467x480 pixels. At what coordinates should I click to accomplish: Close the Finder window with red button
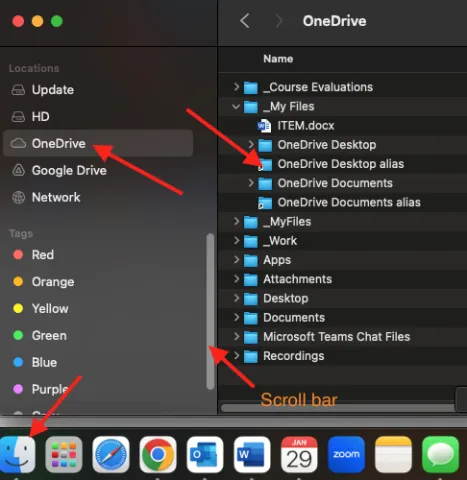[18, 21]
